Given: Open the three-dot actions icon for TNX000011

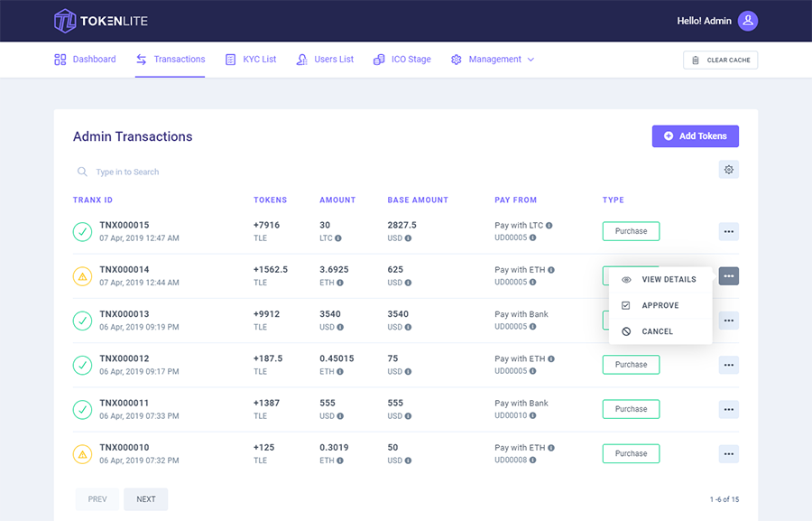Looking at the screenshot, I should pos(728,408).
